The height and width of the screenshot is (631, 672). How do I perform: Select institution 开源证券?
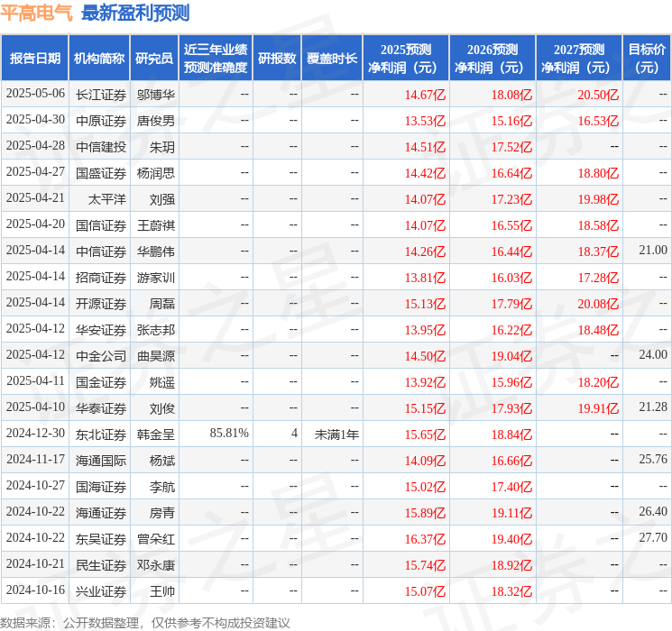[x=101, y=304]
